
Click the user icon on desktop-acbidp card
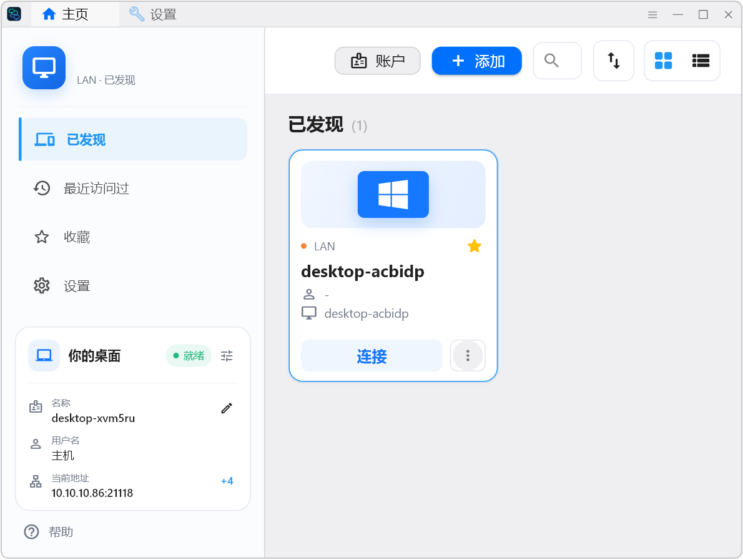pyautogui.click(x=309, y=294)
